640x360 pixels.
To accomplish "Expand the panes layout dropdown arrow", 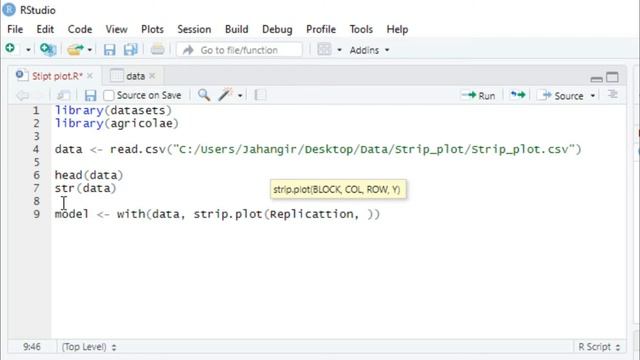I will (339, 50).
